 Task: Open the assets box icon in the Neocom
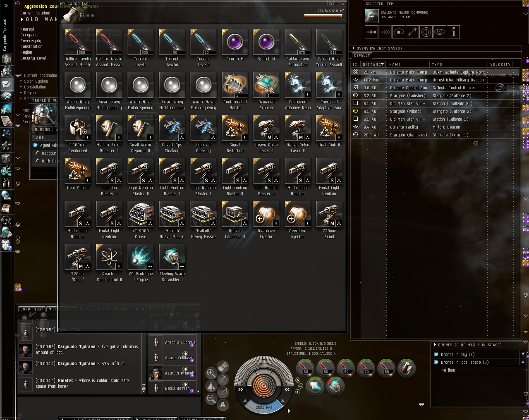[x=6, y=158]
